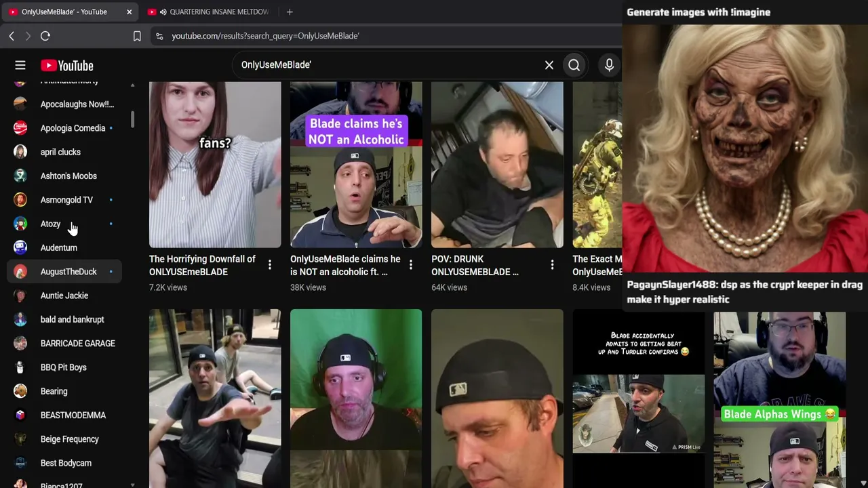
Task: Click the BARRICADE GARAGE channel avatar
Action: pyautogui.click(x=20, y=344)
